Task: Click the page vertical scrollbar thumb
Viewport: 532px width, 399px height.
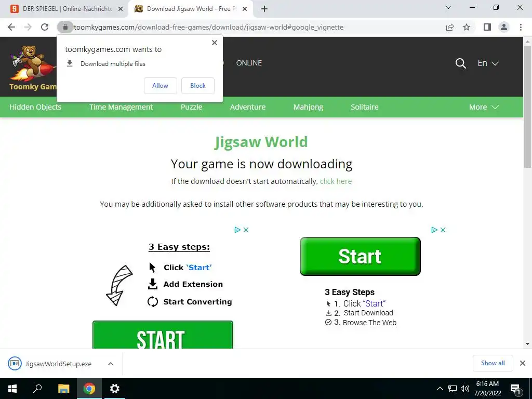Action: pyautogui.click(x=527, y=107)
